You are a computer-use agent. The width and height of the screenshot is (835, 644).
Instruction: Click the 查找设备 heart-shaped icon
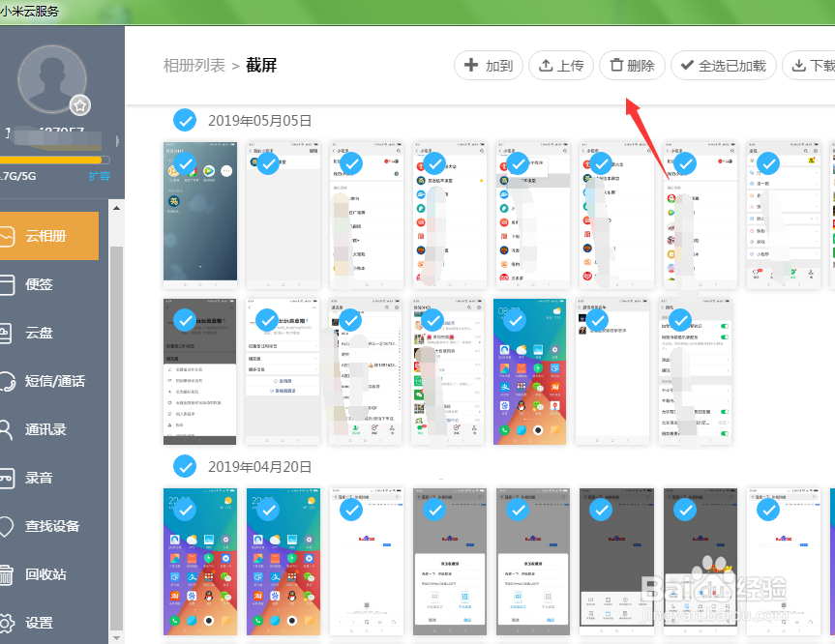[6, 526]
